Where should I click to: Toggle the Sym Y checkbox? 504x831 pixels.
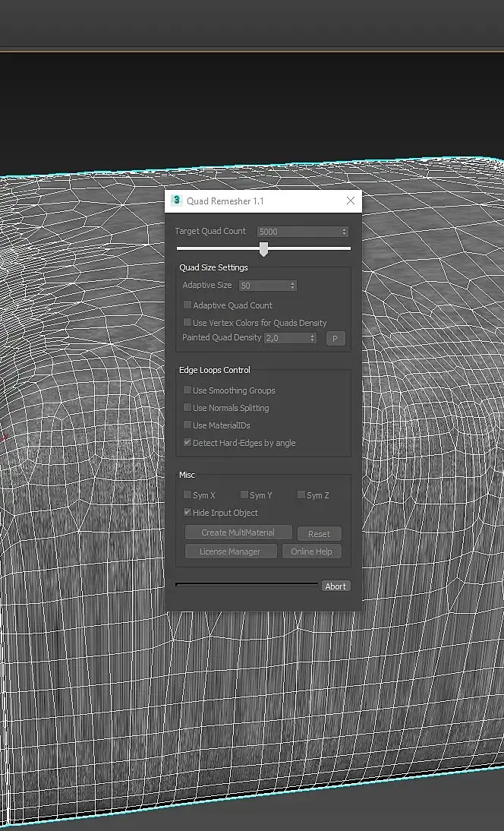244,495
